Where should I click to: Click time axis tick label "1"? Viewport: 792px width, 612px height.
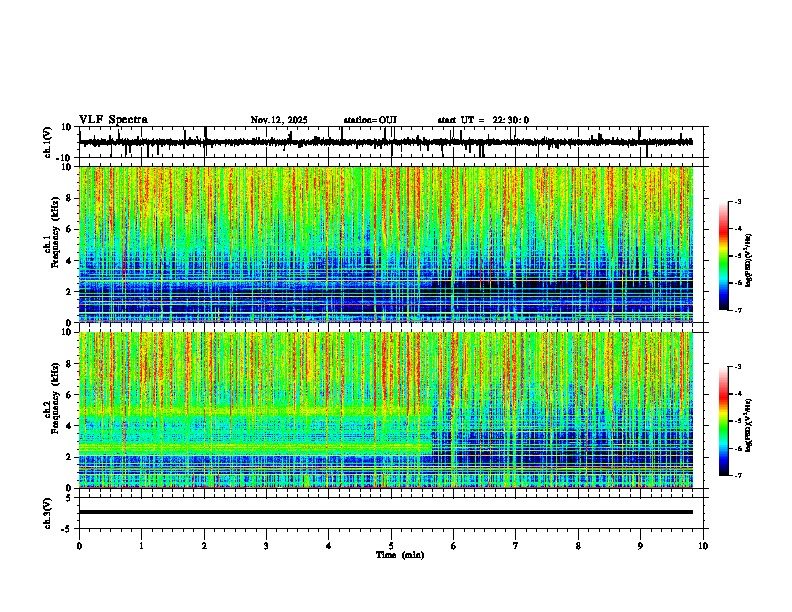[x=141, y=546]
